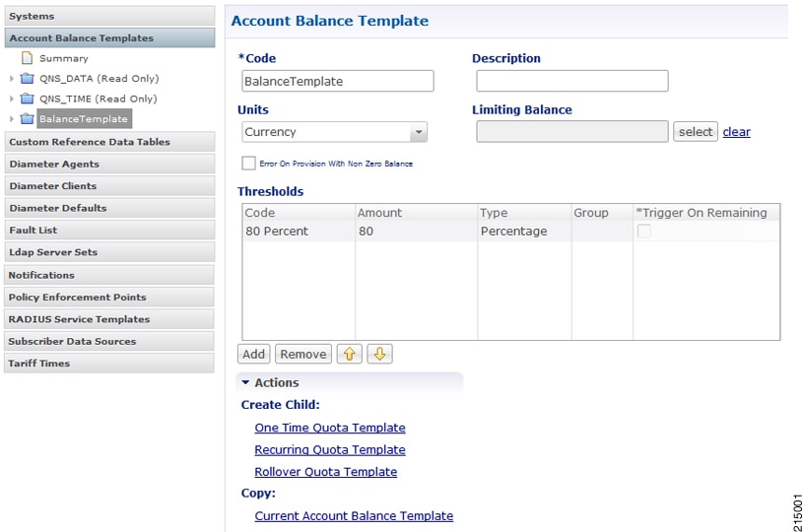Screen dimensions: 802x532
Task: Open the Fault List section
Action: click(x=109, y=230)
